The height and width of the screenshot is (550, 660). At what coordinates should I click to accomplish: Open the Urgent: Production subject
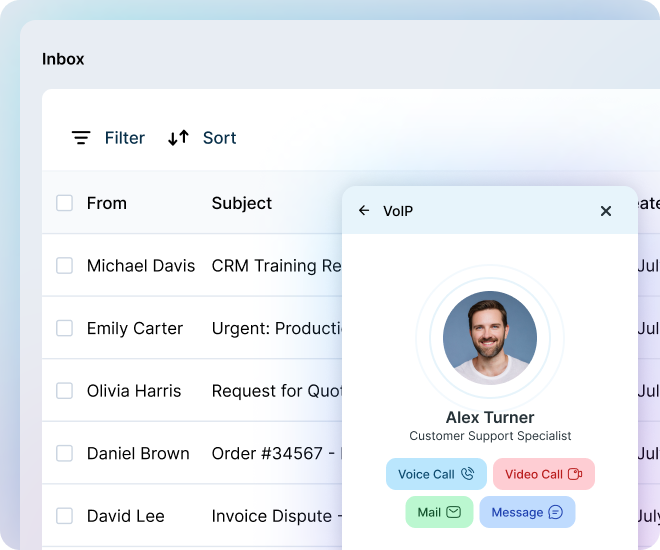click(x=277, y=329)
